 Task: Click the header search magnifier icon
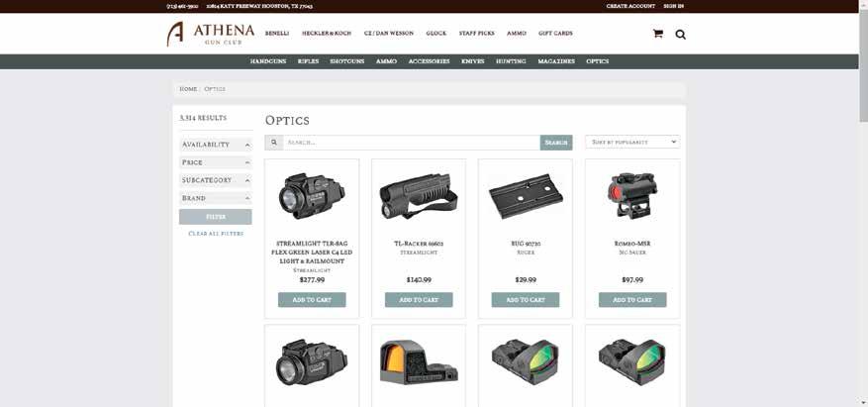[680, 35]
